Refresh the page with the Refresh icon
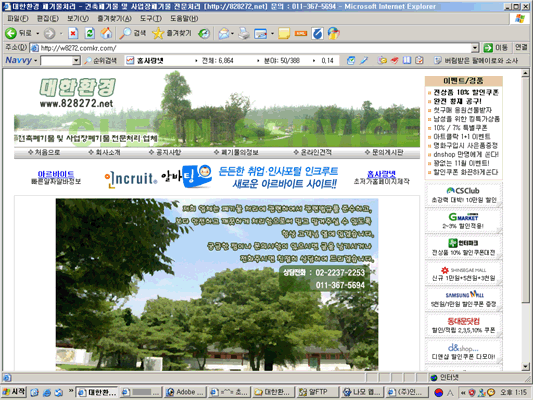This screenshot has height=400, width=533. pos(89,33)
